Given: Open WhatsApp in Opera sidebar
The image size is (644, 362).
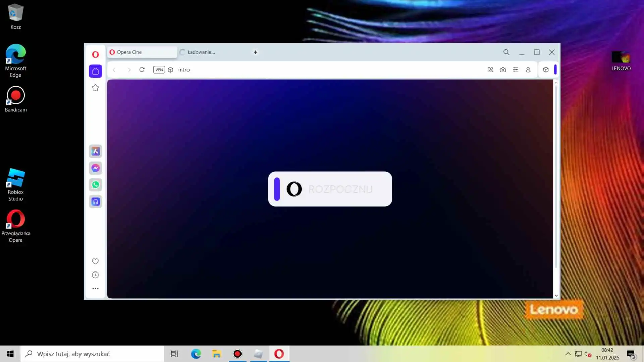Looking at the screenshot, I should 95,185.
